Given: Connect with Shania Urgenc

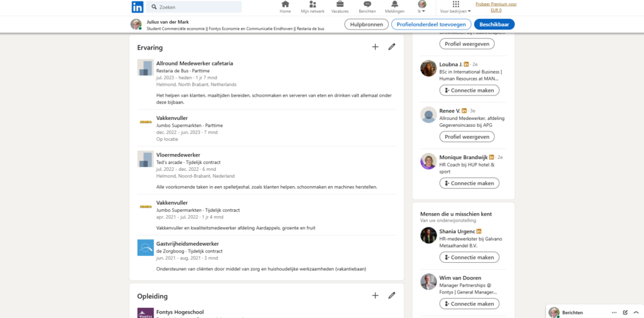Looking at the screenshot, I should click(x=469, y=257).
